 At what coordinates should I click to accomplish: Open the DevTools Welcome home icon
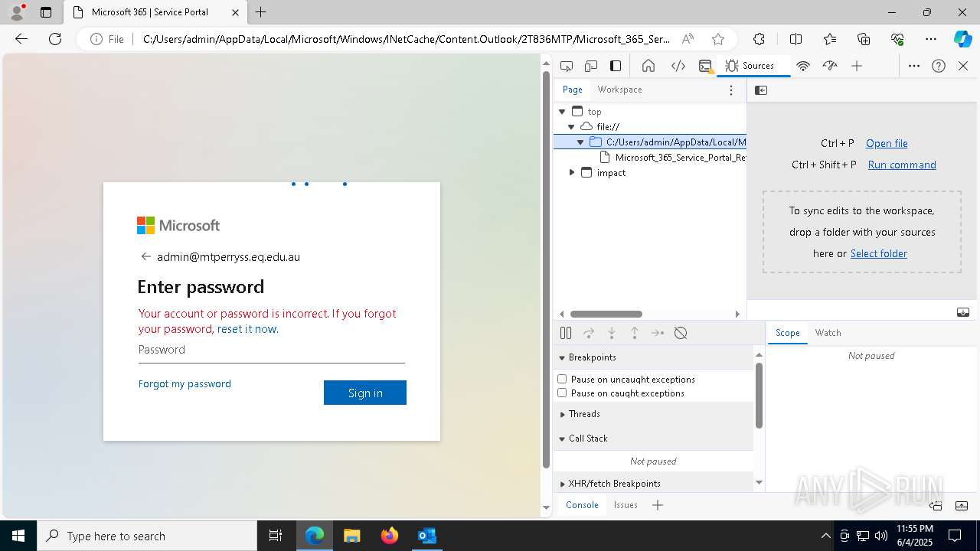(648, 66)
